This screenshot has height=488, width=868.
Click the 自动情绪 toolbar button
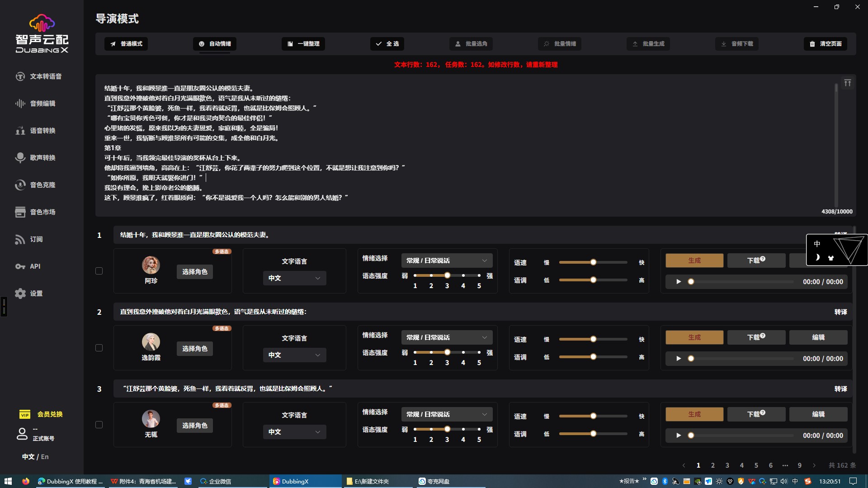(215, 44)
